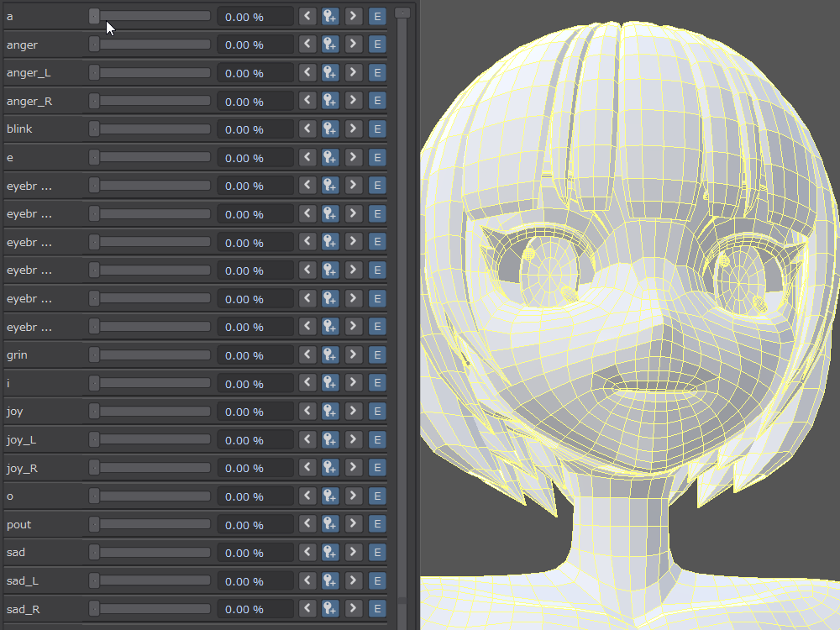Image resolution: width=840 pixels, height=630 pixels.
Task: Jump to next key of joy_R morph
Action: coord(354,468)
